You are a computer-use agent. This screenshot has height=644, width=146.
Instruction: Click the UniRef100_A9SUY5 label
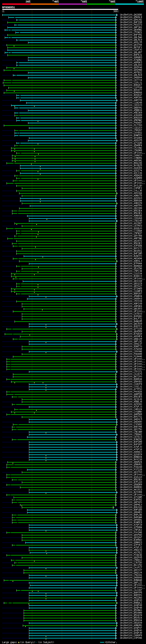(131, 140)
